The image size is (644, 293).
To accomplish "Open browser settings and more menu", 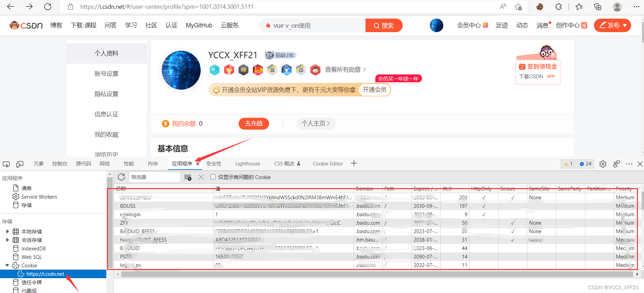I will (636, 6).
